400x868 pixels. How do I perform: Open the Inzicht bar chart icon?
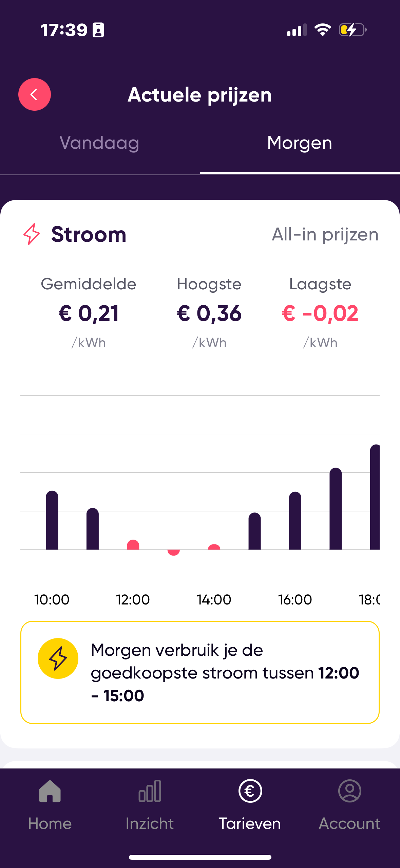click(x=150, y=791)
